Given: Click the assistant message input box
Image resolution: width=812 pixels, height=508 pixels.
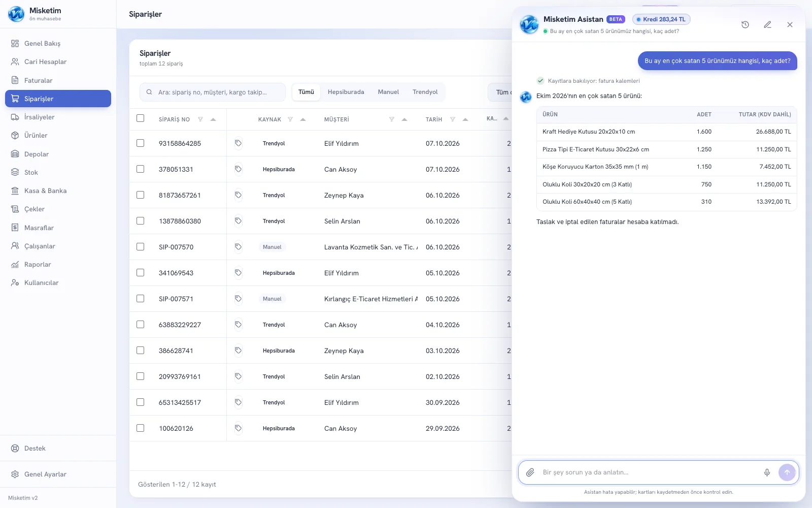Looking at the screenshot, I should point(650,472).
